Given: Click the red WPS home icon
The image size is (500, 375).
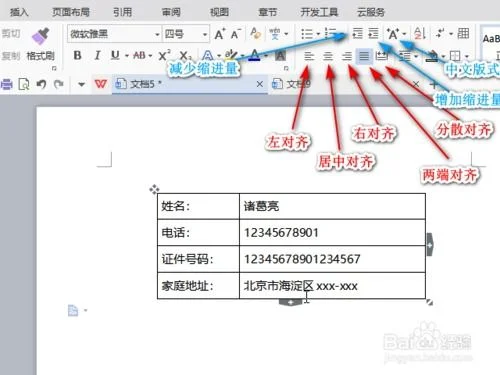Looking at the screenshot, I should pyautogui.click(x=101, y=84).
